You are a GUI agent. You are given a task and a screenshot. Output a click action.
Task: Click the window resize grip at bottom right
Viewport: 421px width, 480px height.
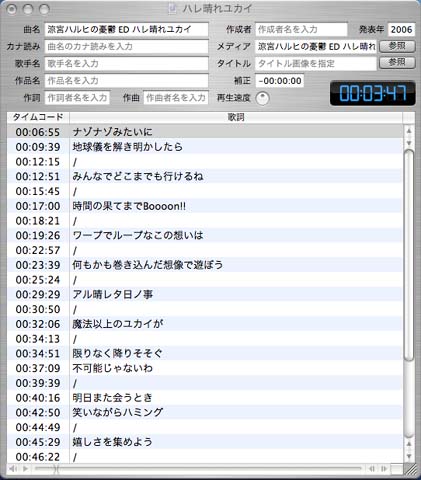(411, 470)
